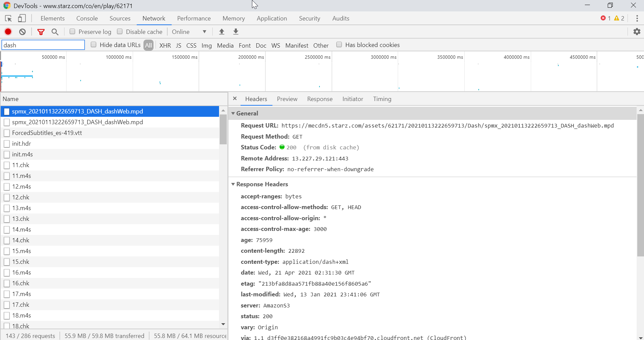Open the Timing tab for the request

point(382,99)
